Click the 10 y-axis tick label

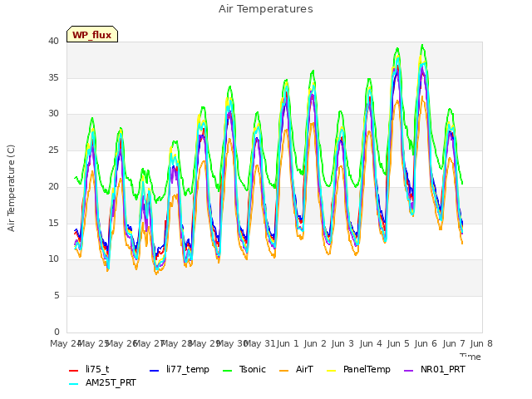coord(53,259)
